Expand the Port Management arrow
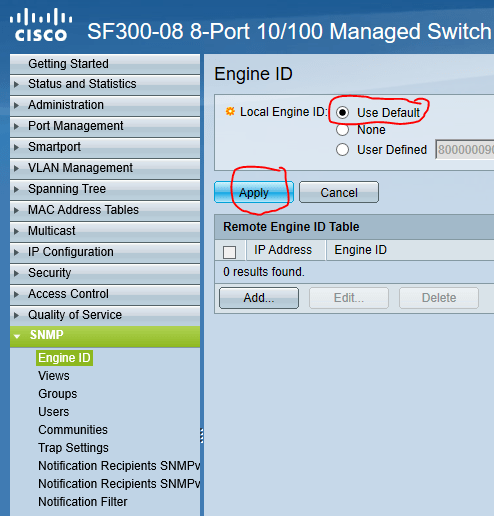This screenshot has height=516, width=494. tap(16, 126)
